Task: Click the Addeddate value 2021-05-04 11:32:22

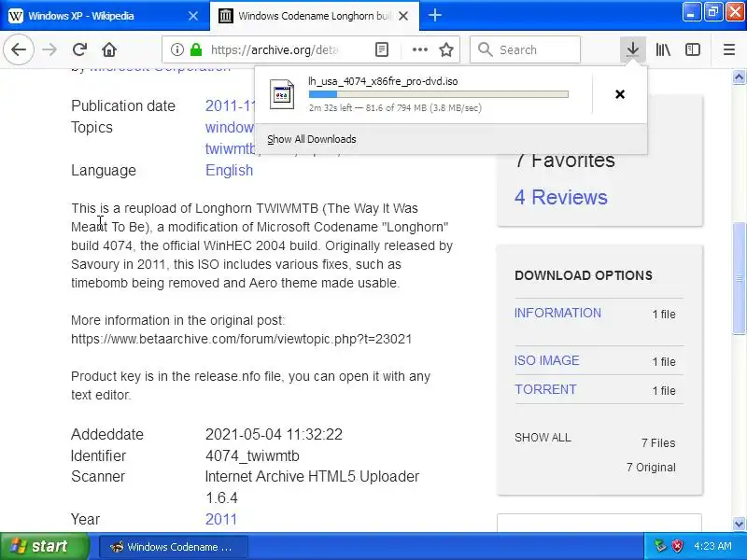Action: point(274,434)
